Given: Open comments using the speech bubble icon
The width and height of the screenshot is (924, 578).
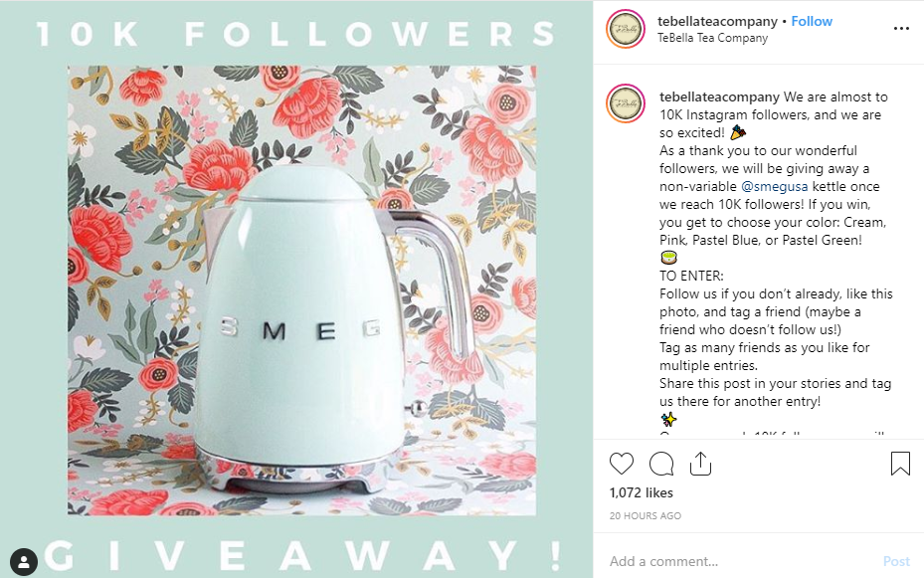Looking at the screenshot, I should point(661,464).
